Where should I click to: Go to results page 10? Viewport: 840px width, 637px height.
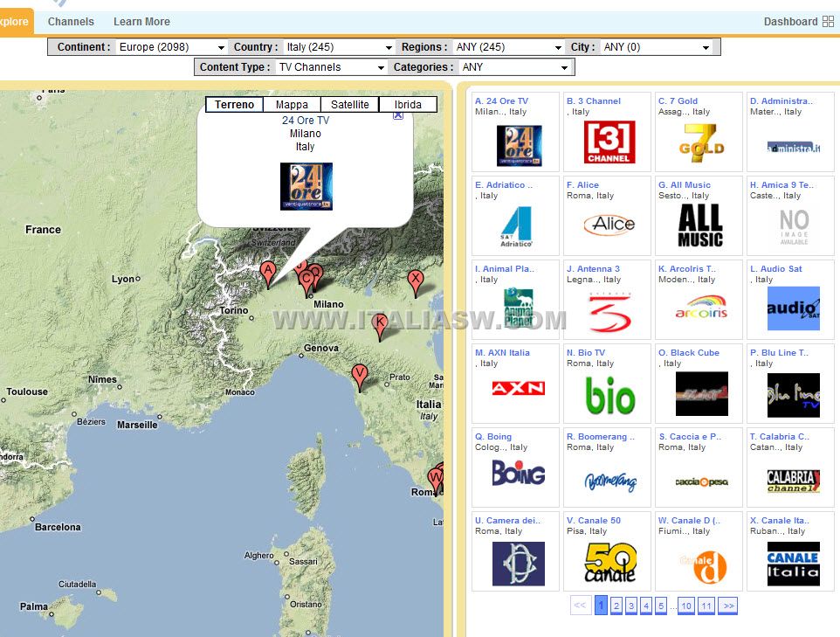coord(686,606)
